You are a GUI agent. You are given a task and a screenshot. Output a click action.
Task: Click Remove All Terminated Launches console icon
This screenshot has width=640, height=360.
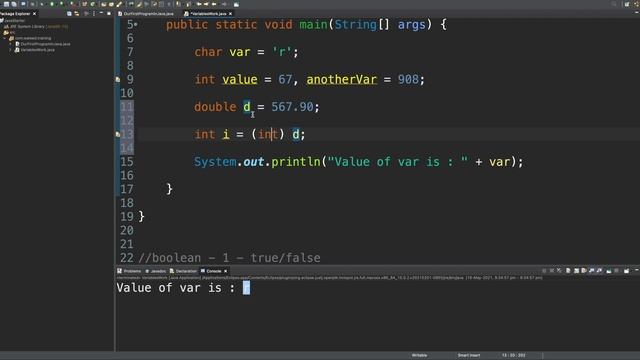558,270
